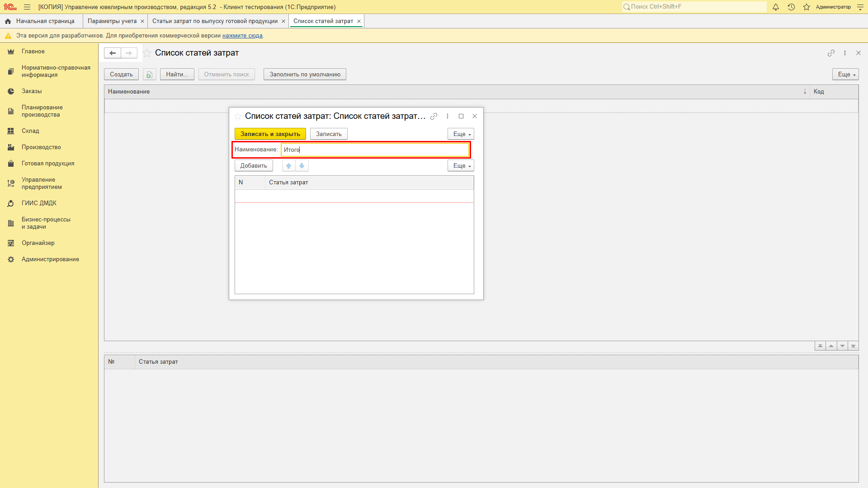Viewport: 868px width, 488px height.
Task: Expand the main Еще dropdown on list
Action: point(845,75)
